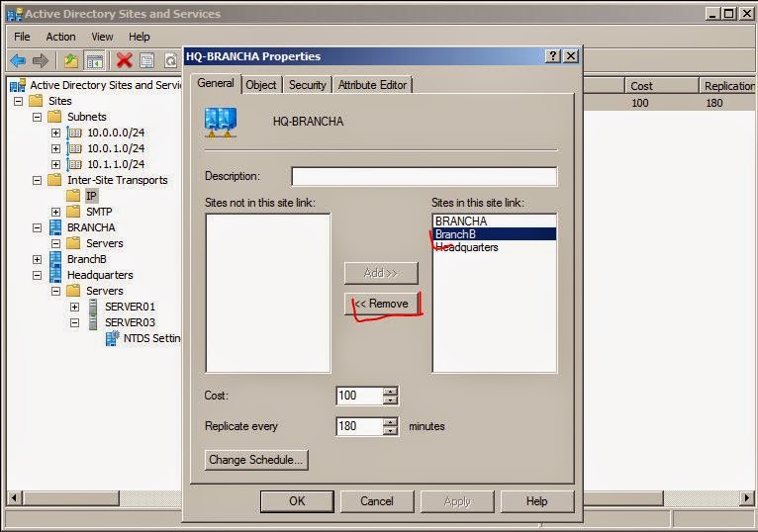The height and width of the screenshot is (532, 758).
Task: Click in the Description text field
Action: tap(424, 176)
